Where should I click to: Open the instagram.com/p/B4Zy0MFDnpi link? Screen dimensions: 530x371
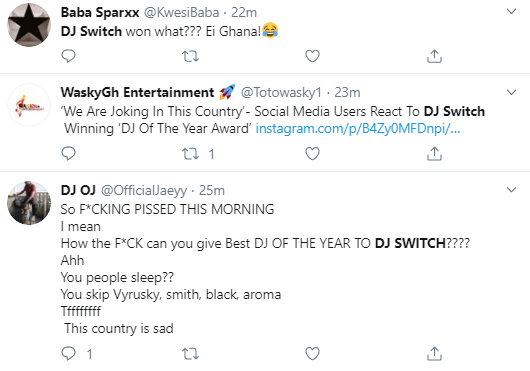tap(358, 129)
